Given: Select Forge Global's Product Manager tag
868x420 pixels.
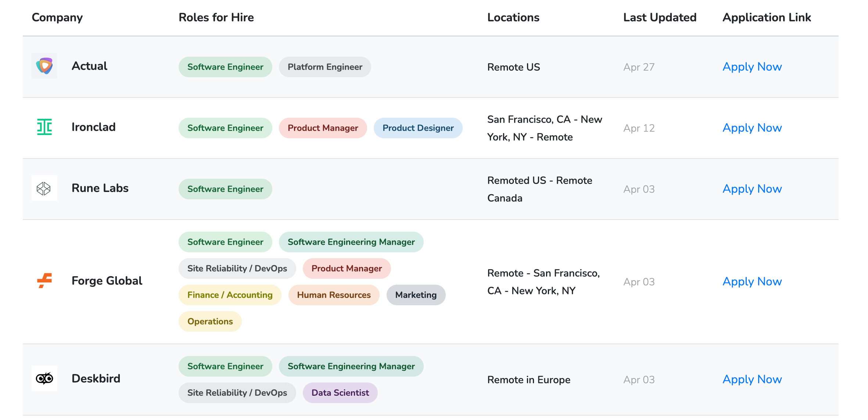Looking at the screenshot, I should pos(347,268).
